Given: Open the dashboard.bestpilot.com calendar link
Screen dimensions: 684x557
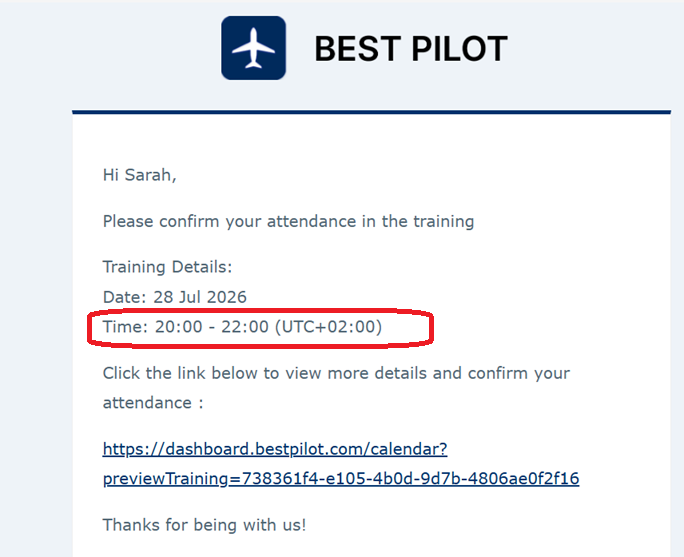Looking at the screenshot, I should click(x=275, y=449).
